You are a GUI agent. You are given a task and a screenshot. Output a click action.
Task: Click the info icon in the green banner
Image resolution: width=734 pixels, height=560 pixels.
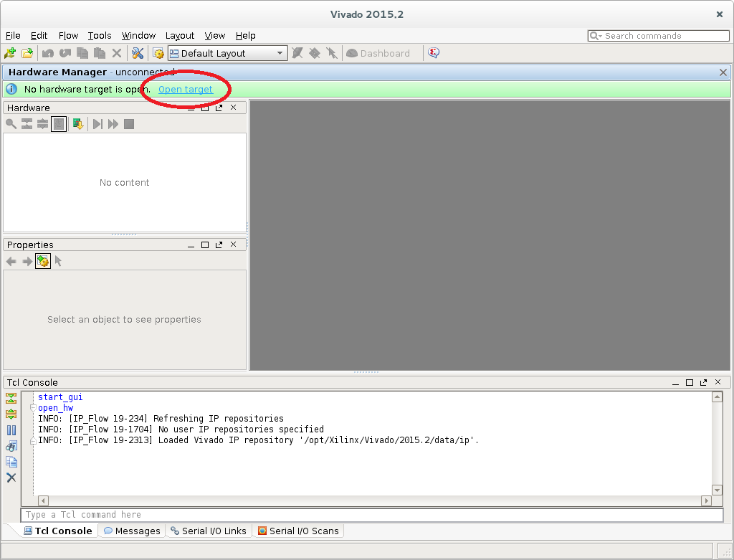click(11, 89)
